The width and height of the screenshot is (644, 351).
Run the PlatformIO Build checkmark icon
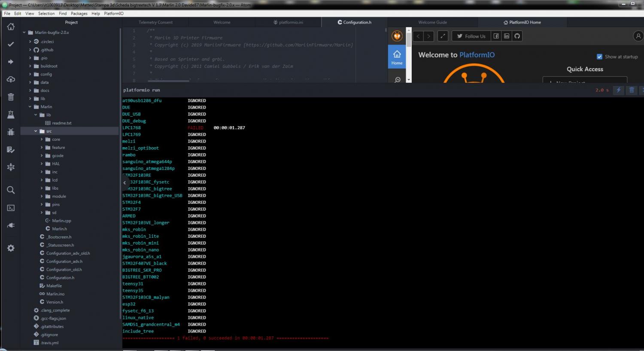tap(11, 44)
